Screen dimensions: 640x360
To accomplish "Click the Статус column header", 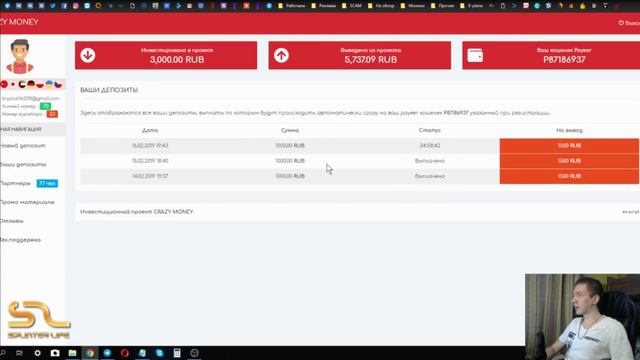I will [429, 130].
